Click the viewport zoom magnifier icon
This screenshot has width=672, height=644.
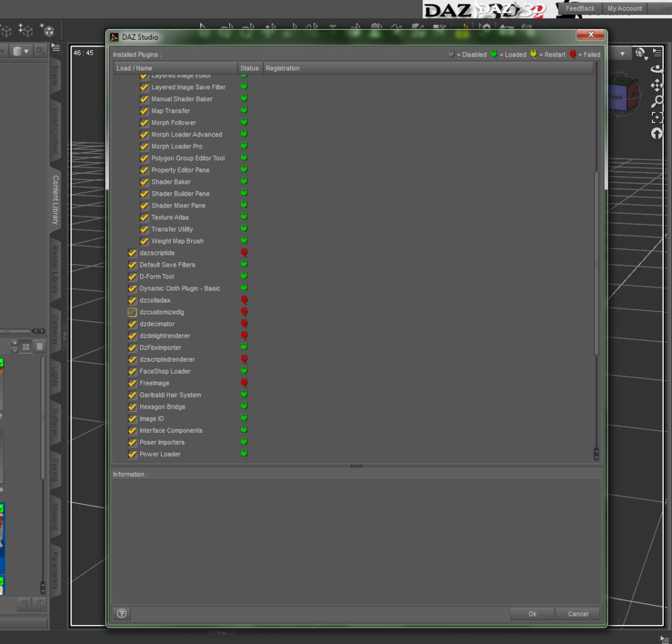658,101
